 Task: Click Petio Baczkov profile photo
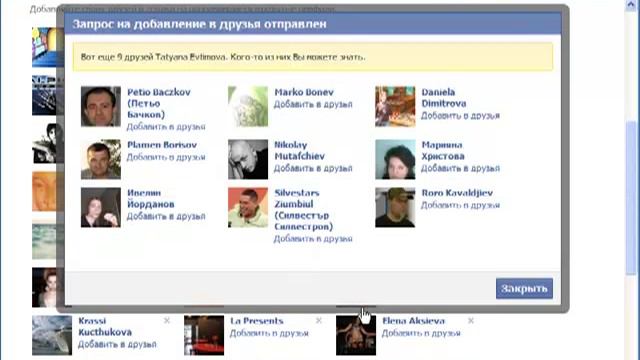click(101, 106)
